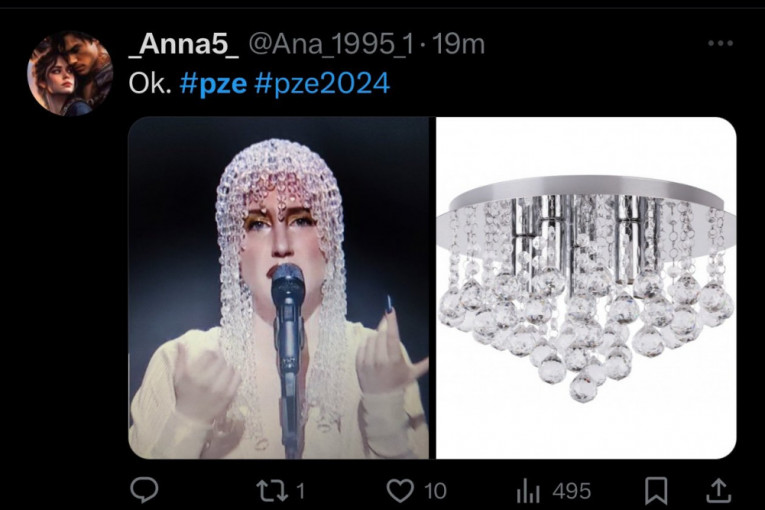The width and height of the screenshot is (765, 510).
Task: Click the retweet count of 1
Action: [299, 490]
